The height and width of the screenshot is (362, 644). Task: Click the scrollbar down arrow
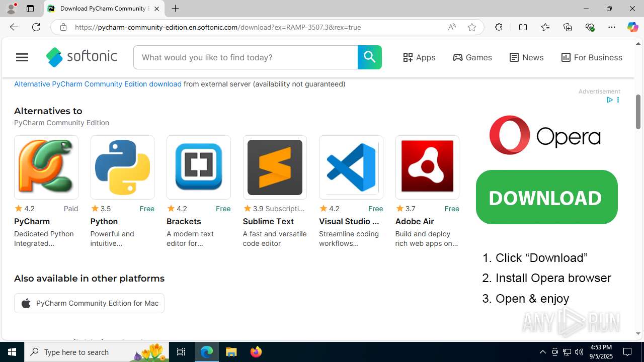[x=638, y=334]
